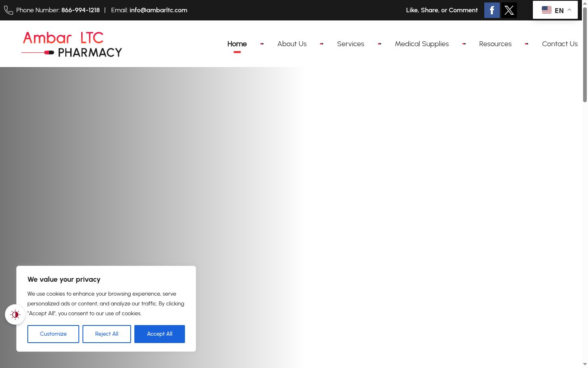The height and width of the screenshot is (368, 588).
Task: Navigate to Contact Us
Action: click(560, 44)
